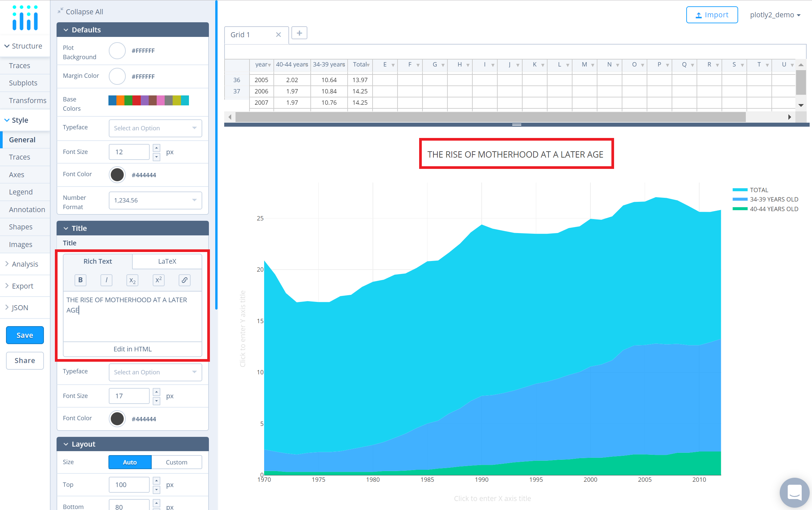812x510 pixels.
Task: Switch to the LaTeX tab
Action: [x=167, y=261]
